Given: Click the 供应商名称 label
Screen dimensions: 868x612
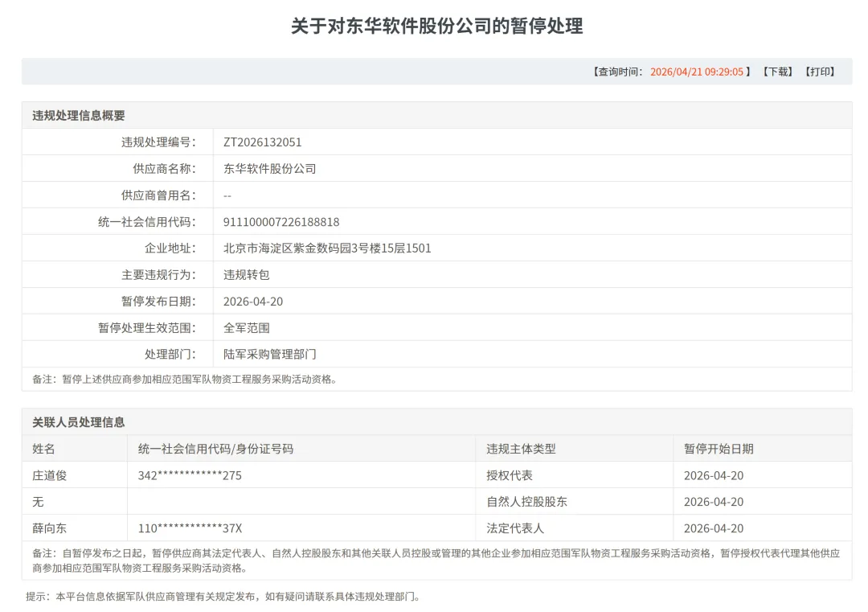Looking at the screenshot, I should [165, 169].
